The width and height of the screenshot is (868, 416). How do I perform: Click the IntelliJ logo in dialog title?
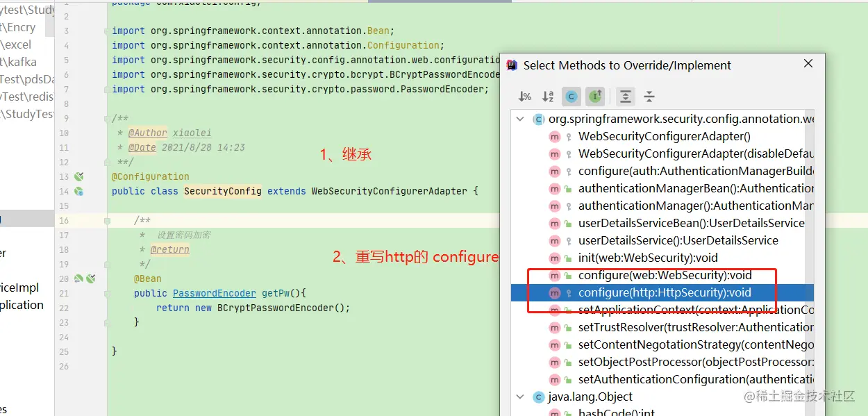[x=512, y=65]
